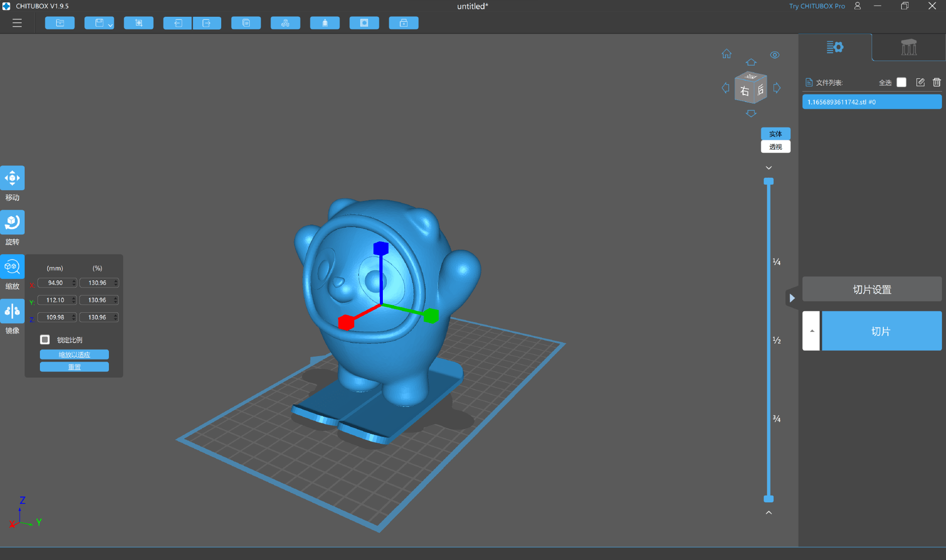Click the open file folder toolbar button
Screen dimensions: 946x560
60,23
